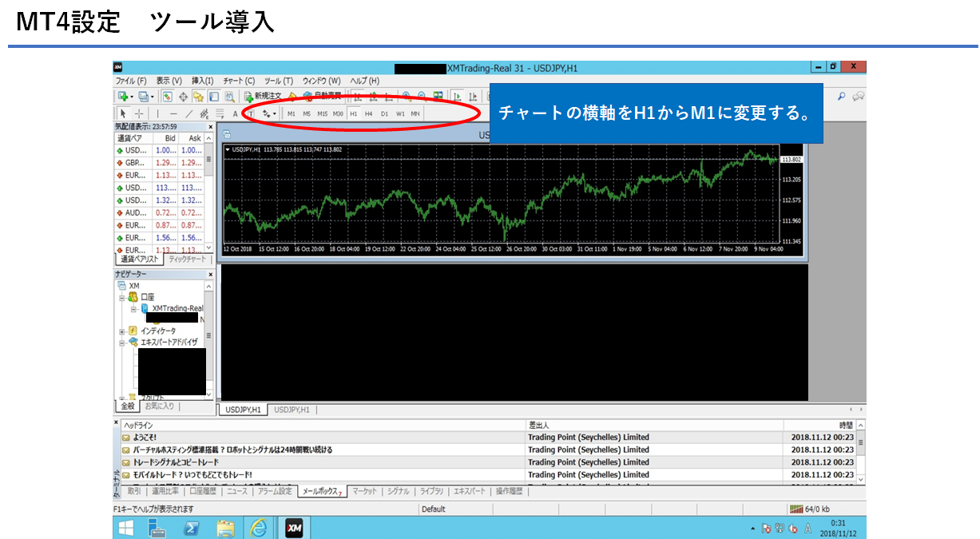
Task: Open the dropdown arrow beside Profiles icon
Action: pyautogui.click(x=153, y=97)
